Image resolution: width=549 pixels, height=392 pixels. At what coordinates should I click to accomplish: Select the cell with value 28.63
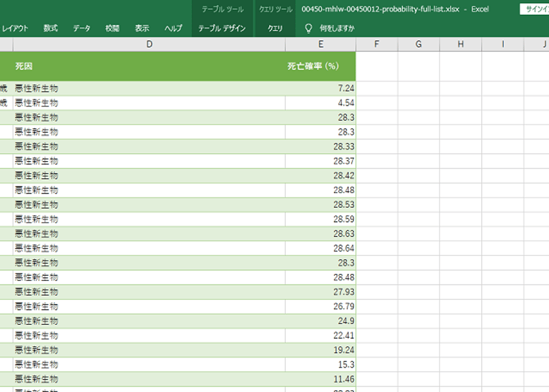[x=321, y=234]
